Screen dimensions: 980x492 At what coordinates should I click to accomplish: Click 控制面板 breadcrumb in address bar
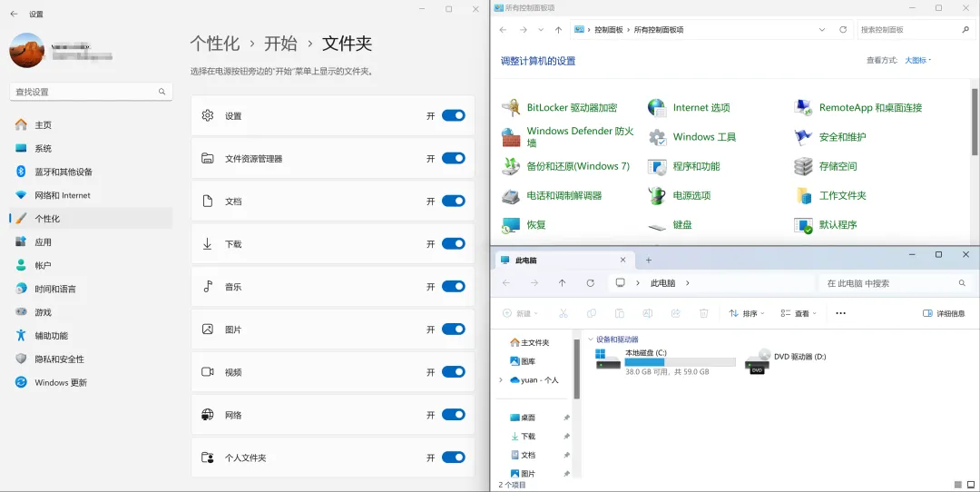[609, 29]
